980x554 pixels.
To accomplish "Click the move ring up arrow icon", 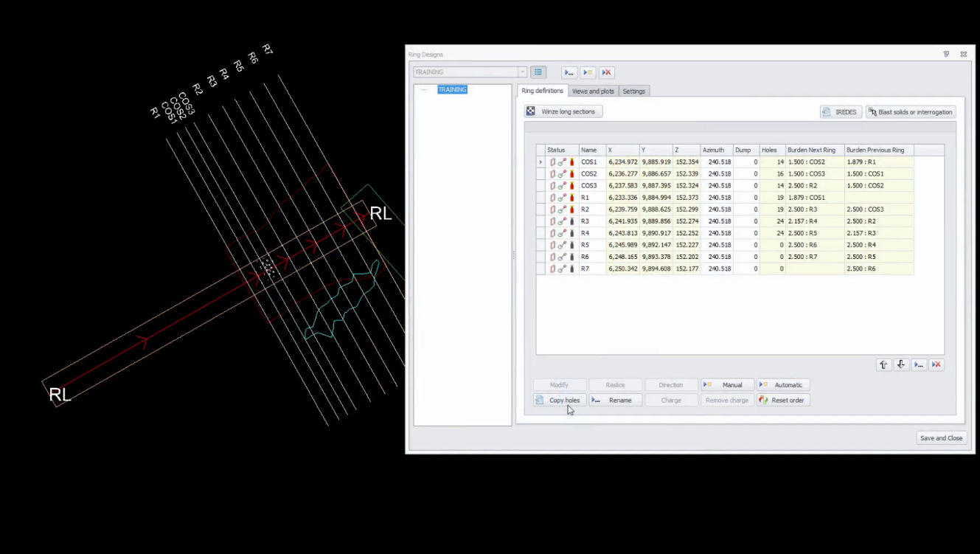I will tap(883, 364).
